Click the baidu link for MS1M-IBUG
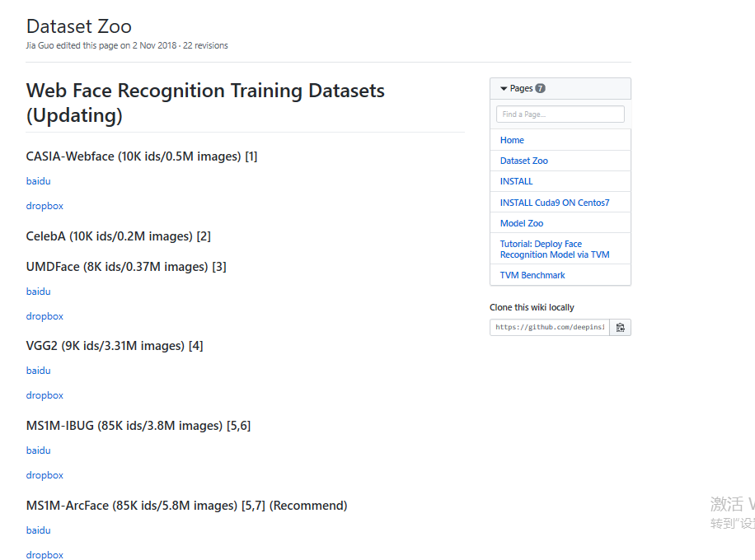This screenshot has width=755, height=560. pos(38,450)
